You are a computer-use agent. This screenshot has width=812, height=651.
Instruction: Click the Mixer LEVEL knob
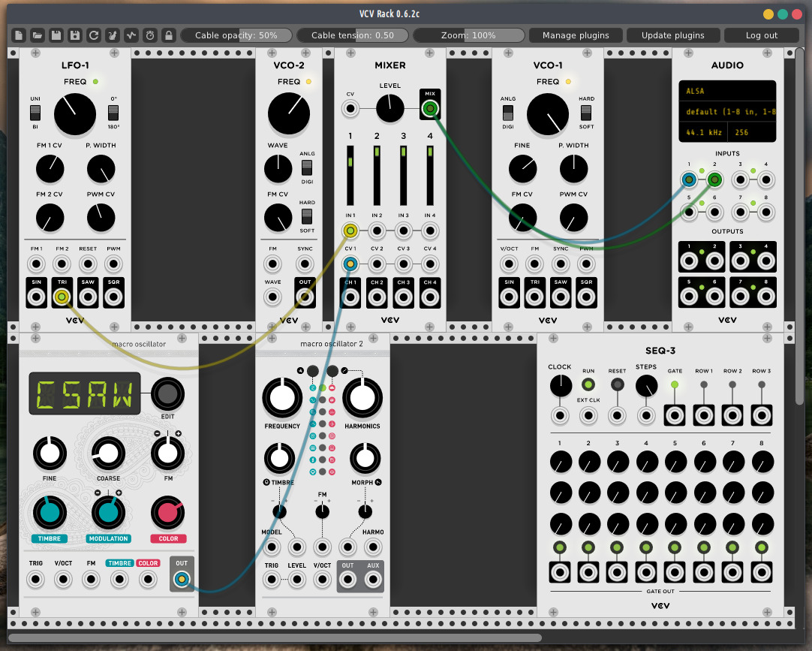point(390,108)
